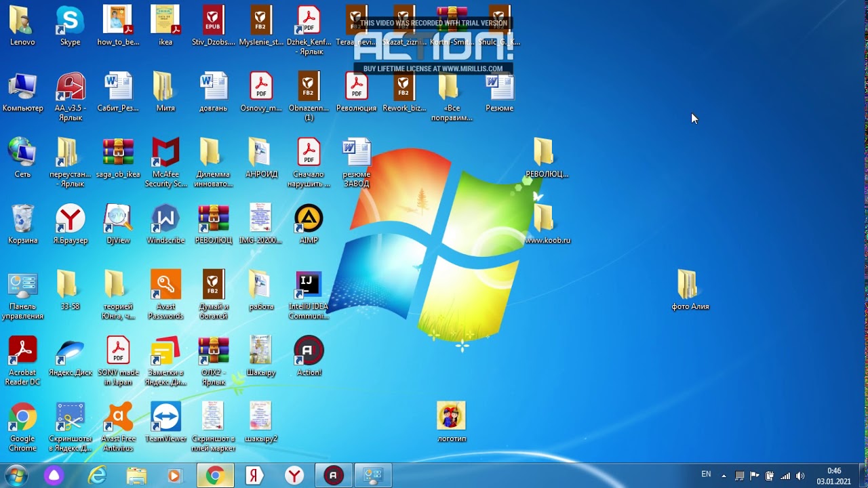
Task: Open the AA_v3.5 shortcut
Action: click(70, 96)
